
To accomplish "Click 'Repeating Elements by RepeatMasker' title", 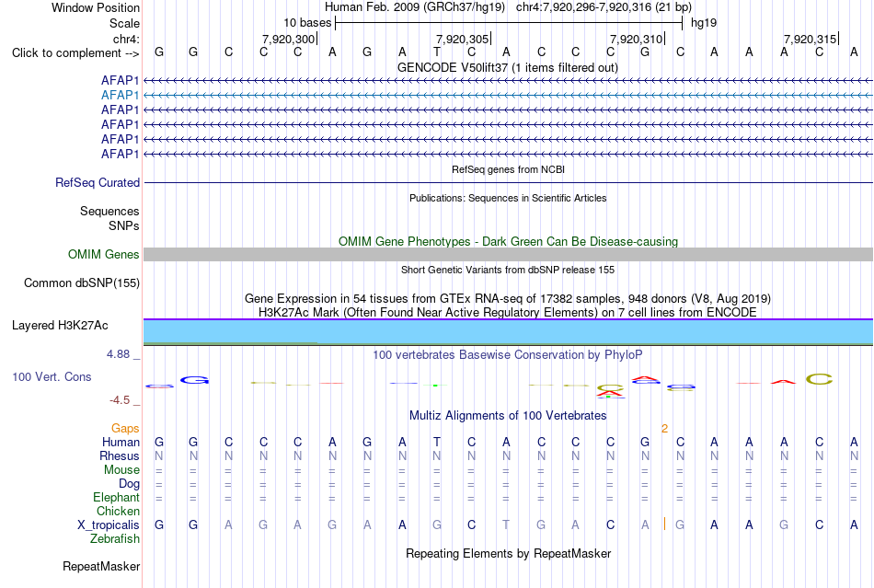I will [x=509, y=553].
